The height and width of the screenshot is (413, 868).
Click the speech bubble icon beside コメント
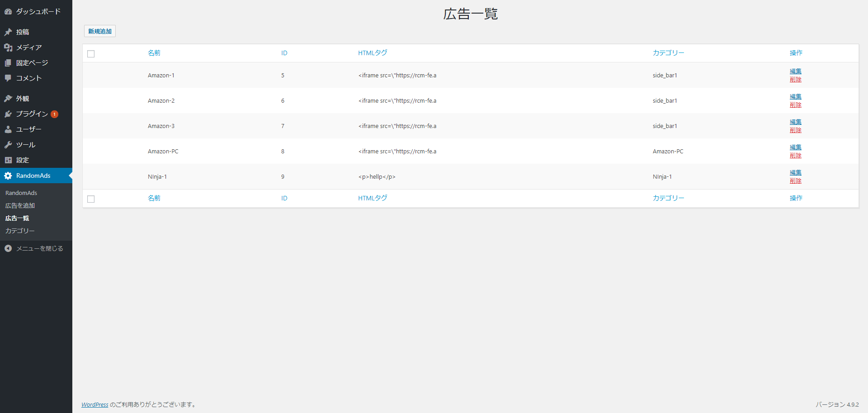(8, 78)
